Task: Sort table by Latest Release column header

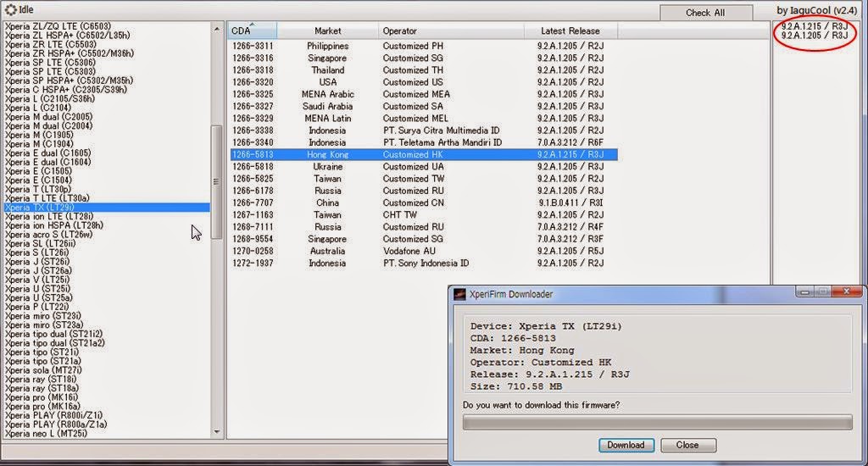Action: click(570, 31)
